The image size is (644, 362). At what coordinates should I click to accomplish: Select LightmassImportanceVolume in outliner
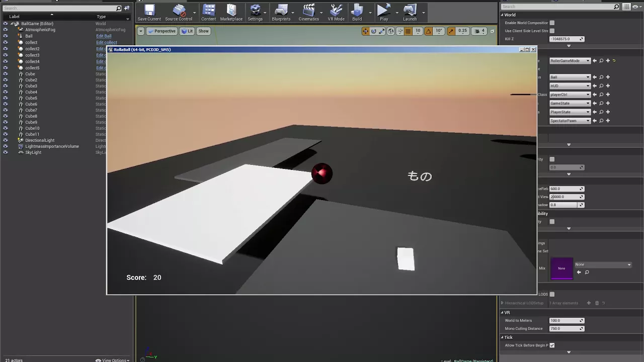(x=52, y=146)
